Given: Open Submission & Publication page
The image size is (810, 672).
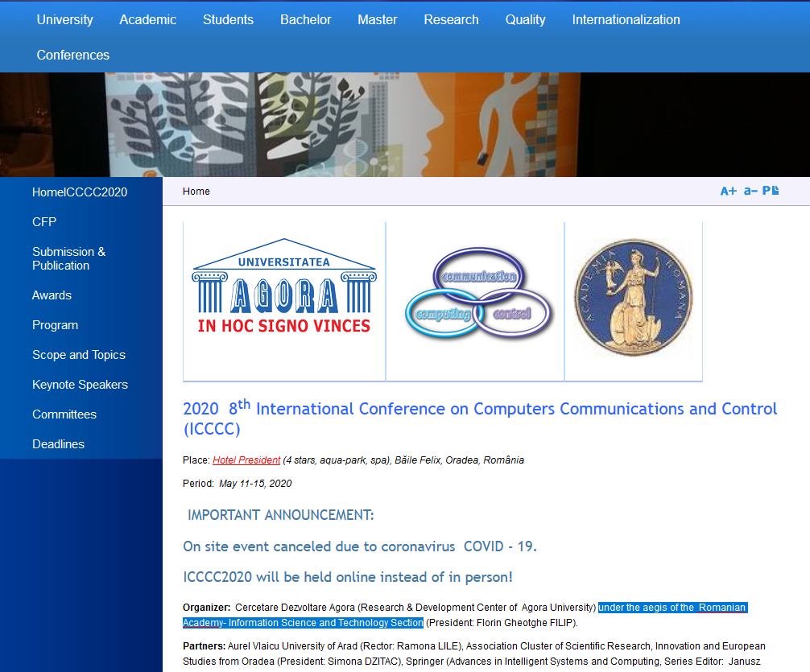Looking at the screenshot, I should pos(68,259).
